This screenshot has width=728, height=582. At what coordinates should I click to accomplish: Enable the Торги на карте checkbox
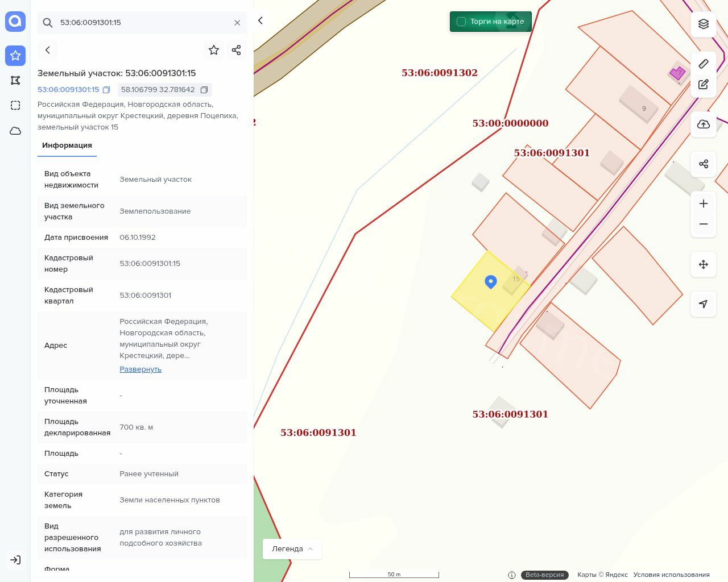461,22
